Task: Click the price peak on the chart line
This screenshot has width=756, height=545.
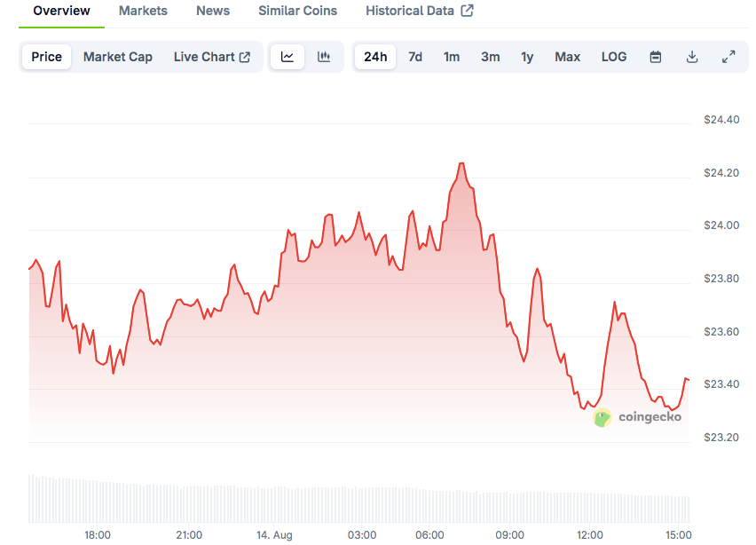Action: [461, 163]
